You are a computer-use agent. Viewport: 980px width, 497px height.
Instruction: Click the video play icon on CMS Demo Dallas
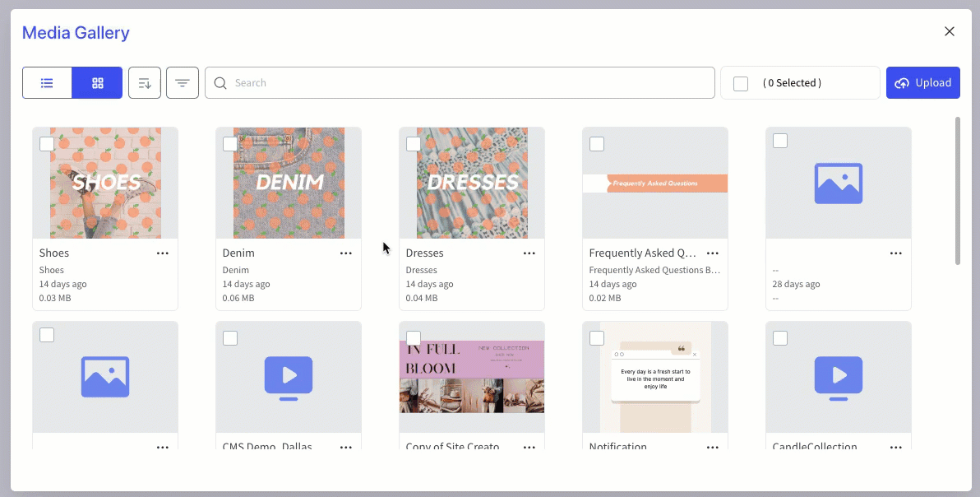click(x=289, y=377)
